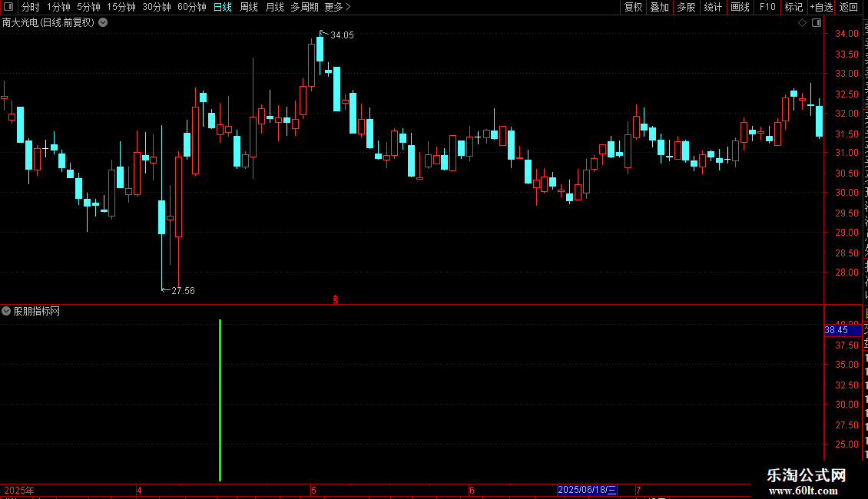Select the 60分钟 period tab

[x=192, y=7]
